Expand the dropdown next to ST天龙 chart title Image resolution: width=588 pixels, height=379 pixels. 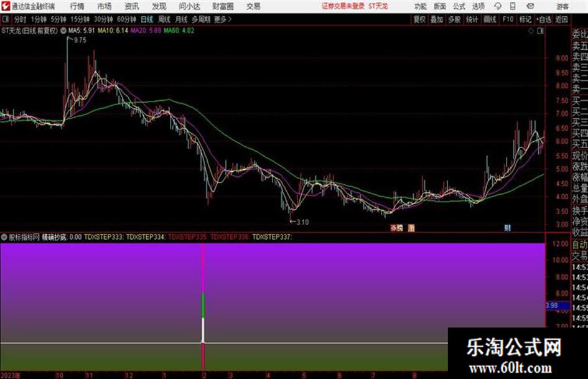(x=63, y=30)
